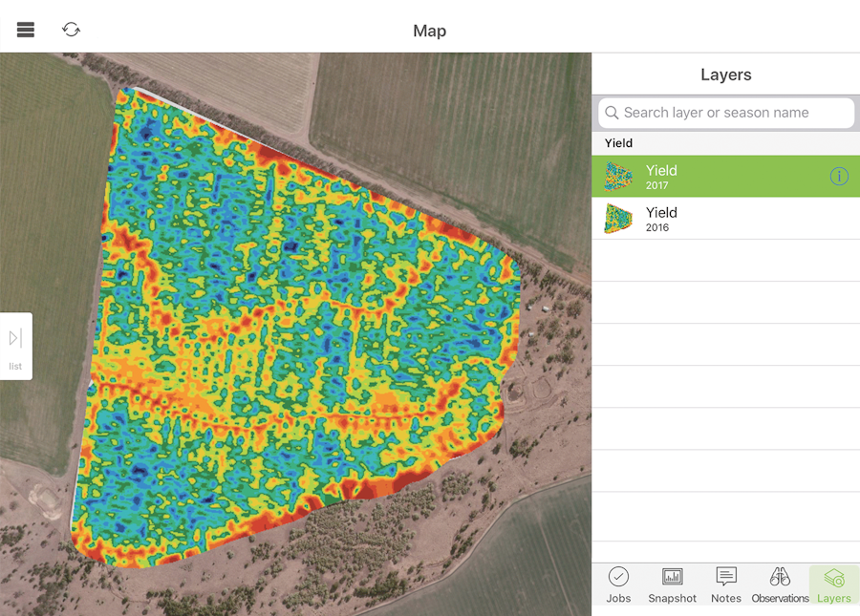Viewport: 860px width, 616px height.
Task: Select the Layers tab
Action: click(x=833, y=584)
